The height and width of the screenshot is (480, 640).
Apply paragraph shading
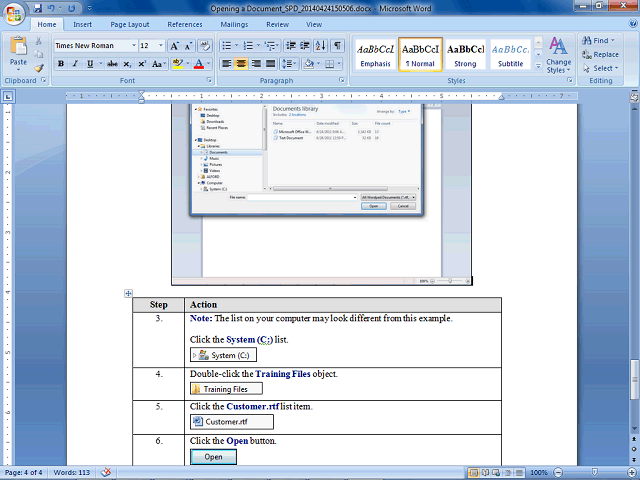[309, 64]
